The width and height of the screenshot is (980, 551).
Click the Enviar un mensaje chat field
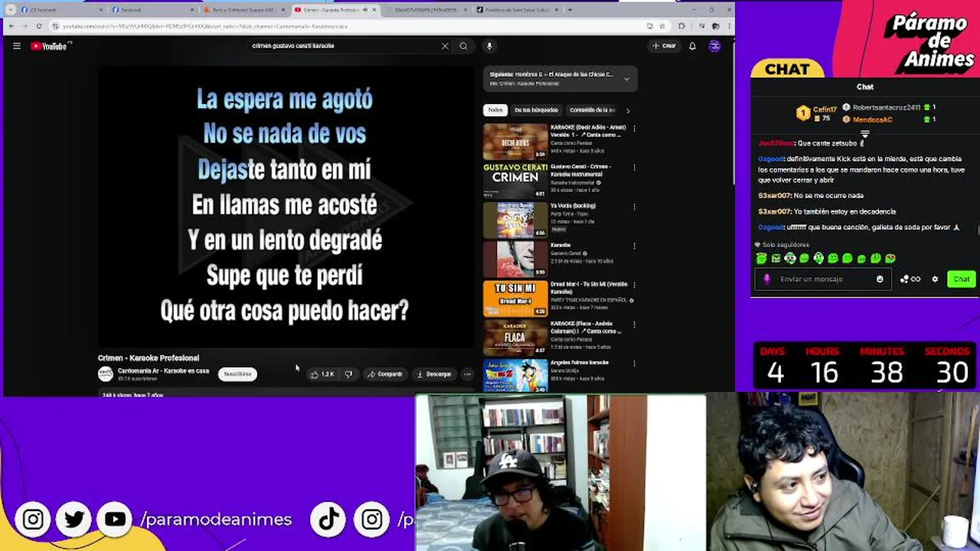[x=823, y=279]
